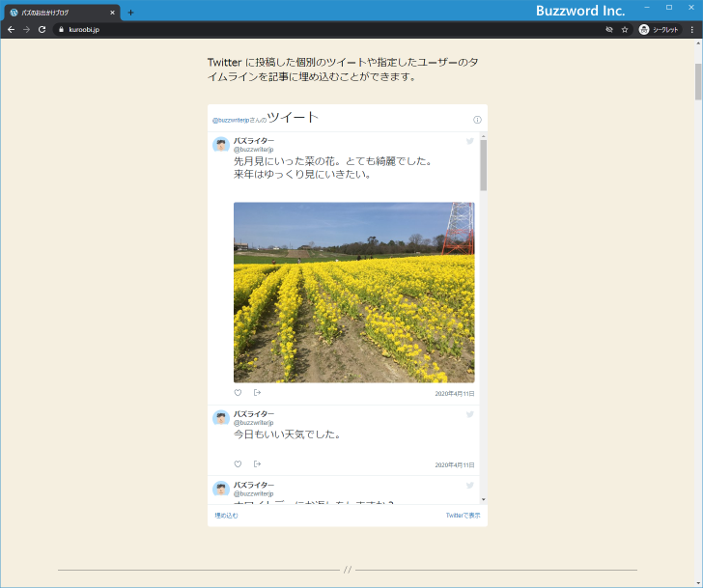Click the second tweet's 2020年4月11日 date
703x588 pixels.
[x=455, y=464]
